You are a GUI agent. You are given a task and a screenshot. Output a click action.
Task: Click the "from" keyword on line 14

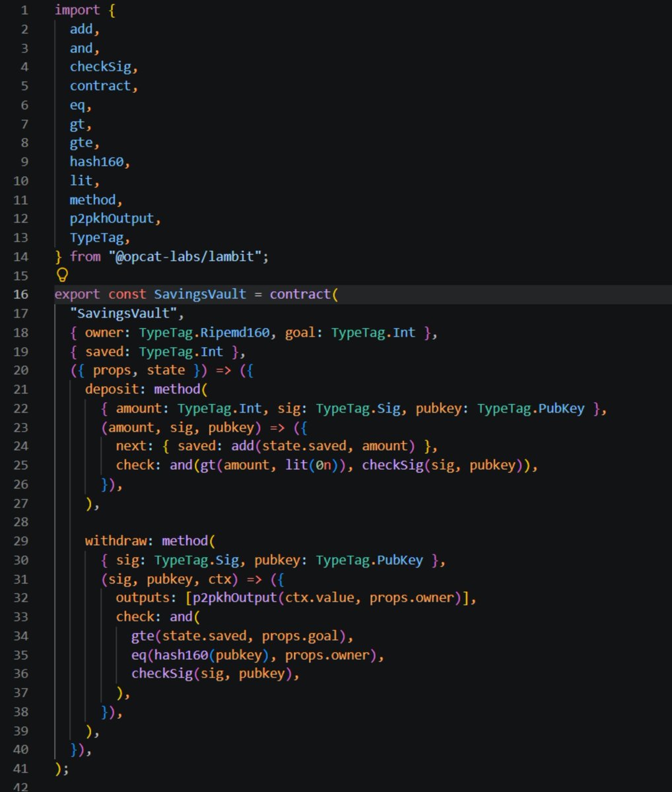coord(85,256)
